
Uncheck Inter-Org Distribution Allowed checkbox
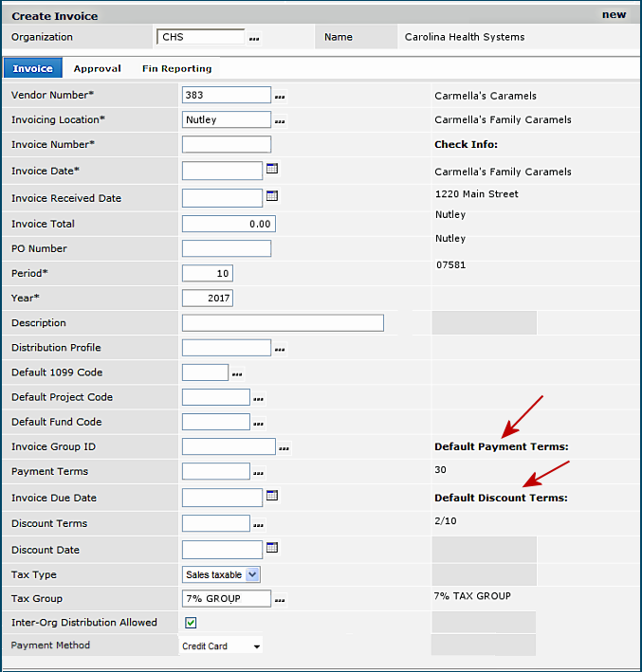coord(191,623)
